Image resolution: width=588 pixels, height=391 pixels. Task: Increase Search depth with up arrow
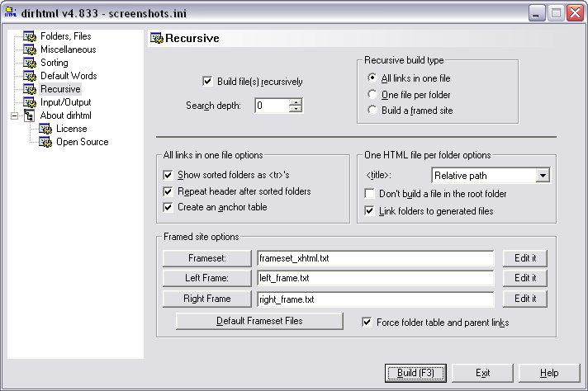[296, 102]
